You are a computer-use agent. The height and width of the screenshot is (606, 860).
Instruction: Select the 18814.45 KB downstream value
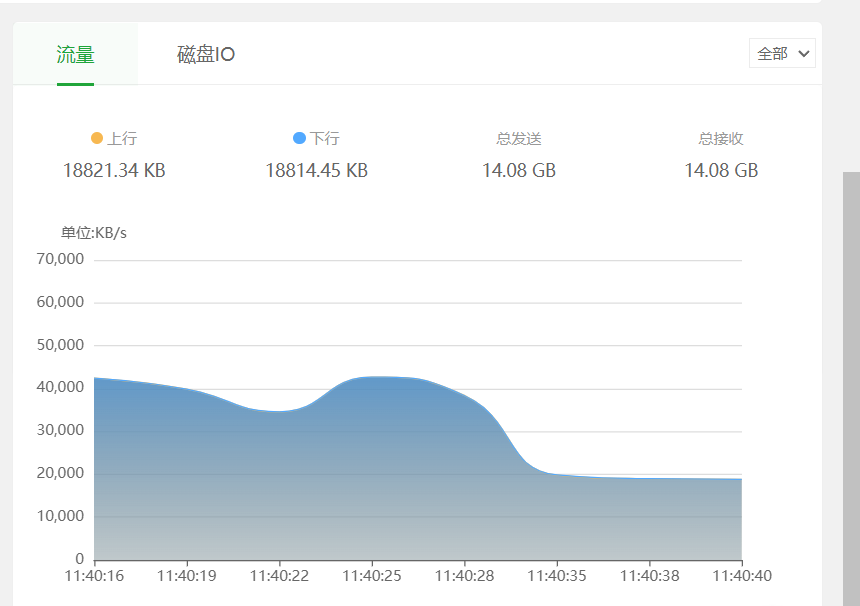pyautogui.click(x=316, y=171)
